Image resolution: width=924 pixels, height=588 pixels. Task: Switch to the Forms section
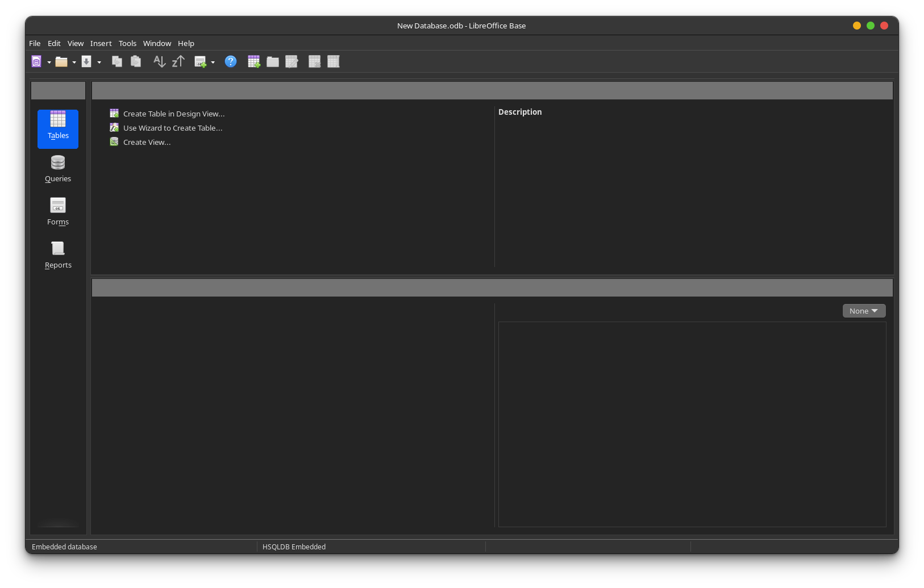click(58, 212)
